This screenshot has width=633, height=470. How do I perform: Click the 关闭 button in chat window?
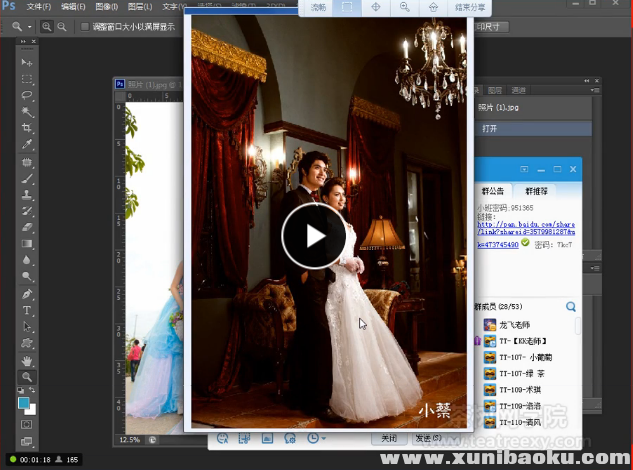click(388, 438)
